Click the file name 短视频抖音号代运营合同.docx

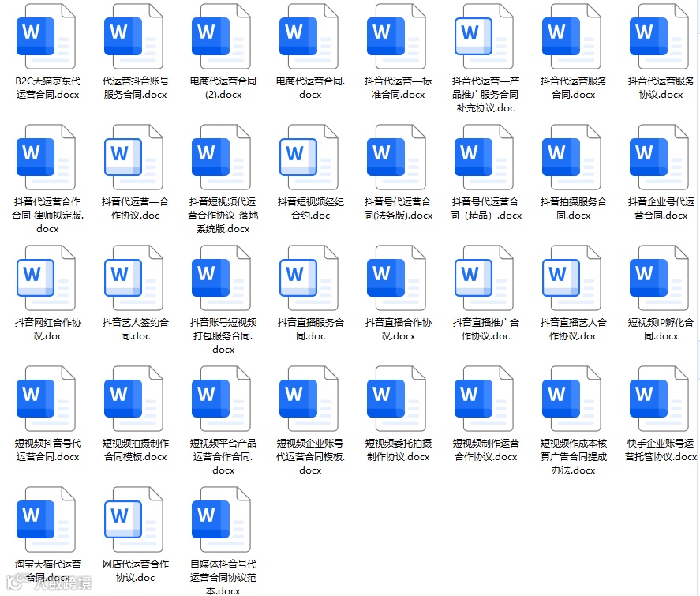(48, 450)
